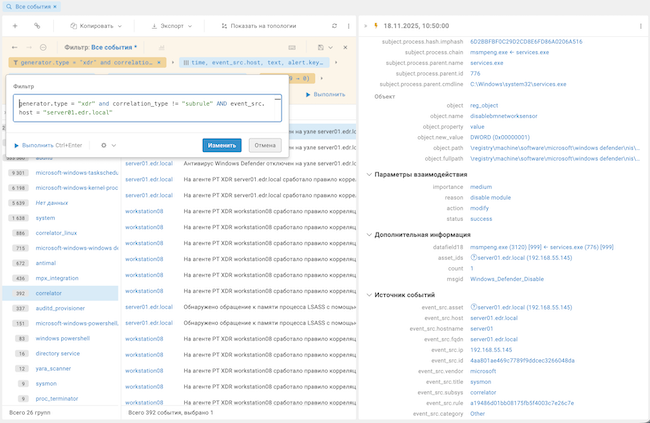Screen dimensions: 650x423
Task: Click the chart icon in filter bar
Action: tap(162, 47)
